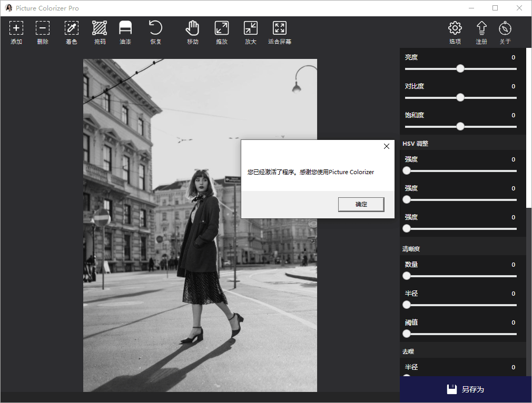Click the 另存为 (Save As) button
The height and width of the screenshot is (403, 532).
coord(466,389)
